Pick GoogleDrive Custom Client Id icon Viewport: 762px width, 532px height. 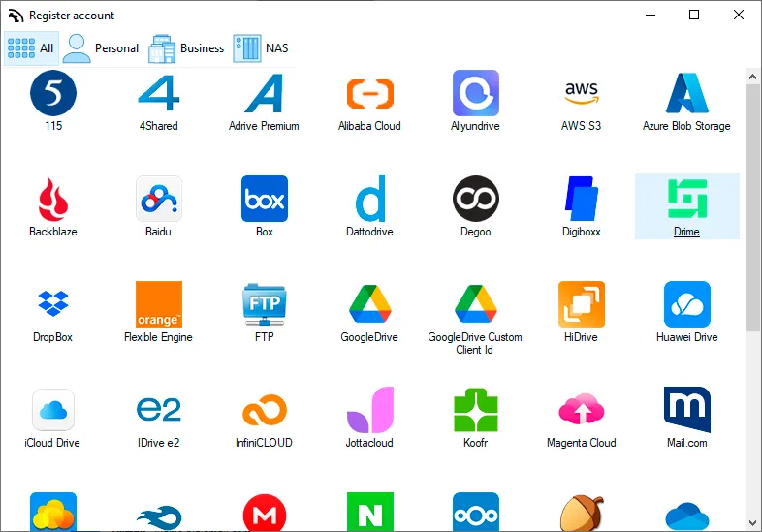[x=476, y=304]
